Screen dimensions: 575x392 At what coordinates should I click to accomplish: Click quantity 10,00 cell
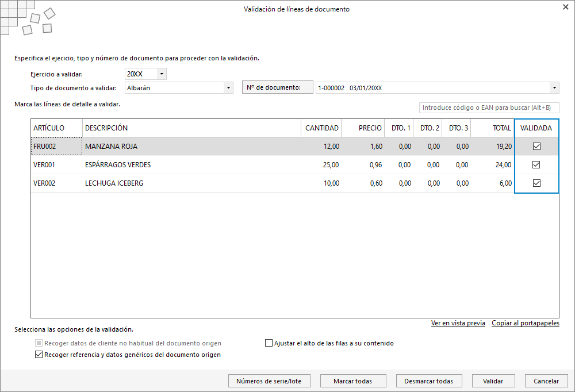[321, 183]
